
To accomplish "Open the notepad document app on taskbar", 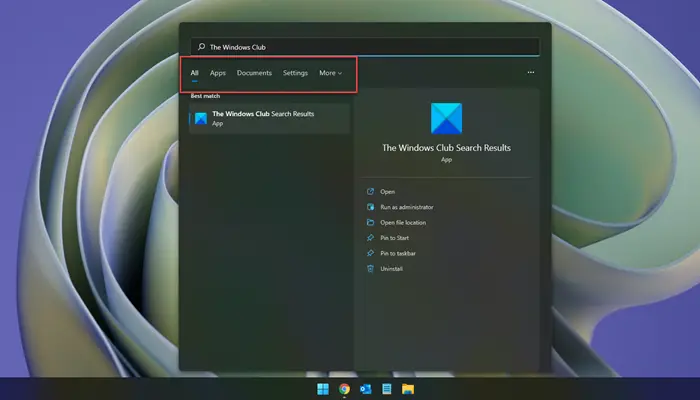I will click(387, 389).
